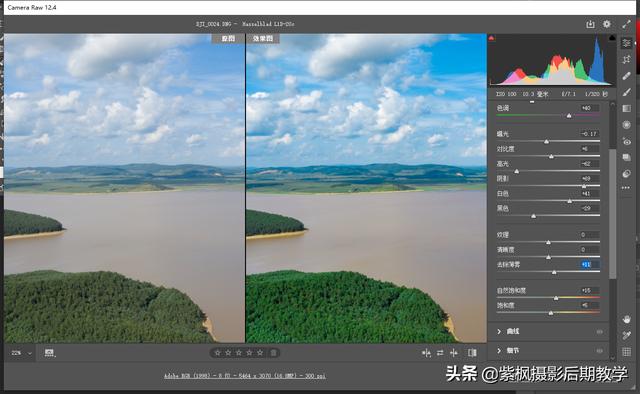640x394 pixels.
Task: Toggle full screen mode icon
Action: 626,24
